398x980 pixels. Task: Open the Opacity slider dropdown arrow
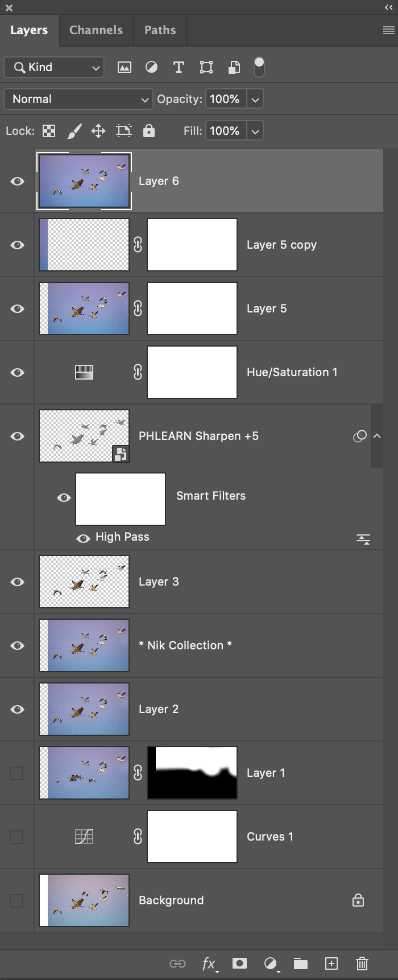coord(255,99)
